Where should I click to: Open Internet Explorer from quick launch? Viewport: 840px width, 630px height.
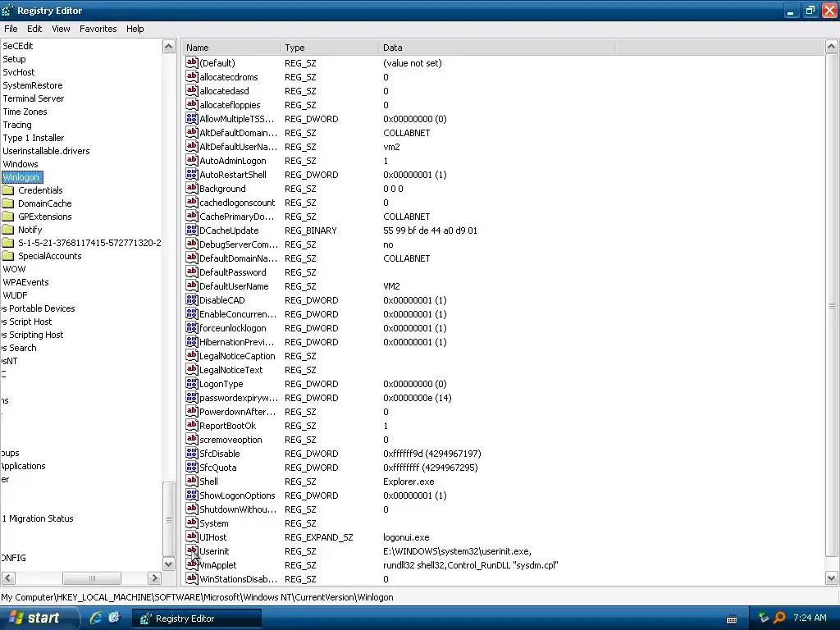[x=96, y=618]
